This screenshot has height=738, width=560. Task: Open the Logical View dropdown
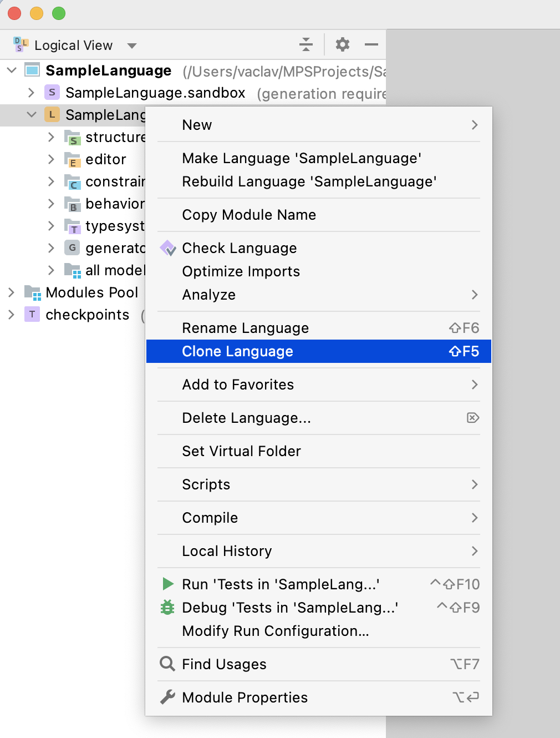pos(132,46)
